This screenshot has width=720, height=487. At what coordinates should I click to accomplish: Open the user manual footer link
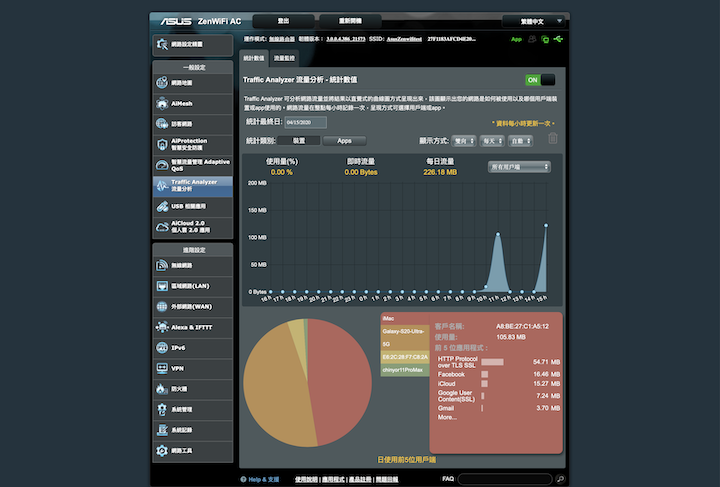pyautogui.click(x=306, y=480)
